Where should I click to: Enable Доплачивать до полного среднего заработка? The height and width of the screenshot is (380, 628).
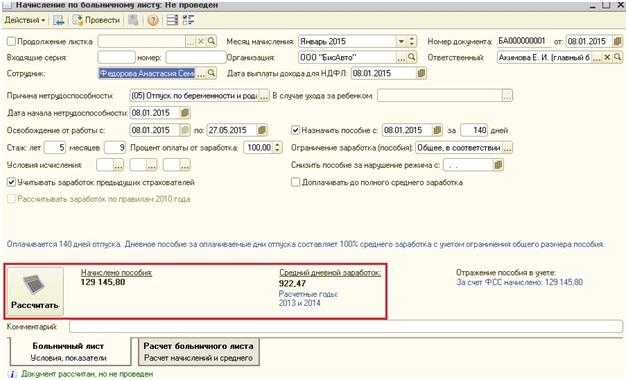[296, 183]
